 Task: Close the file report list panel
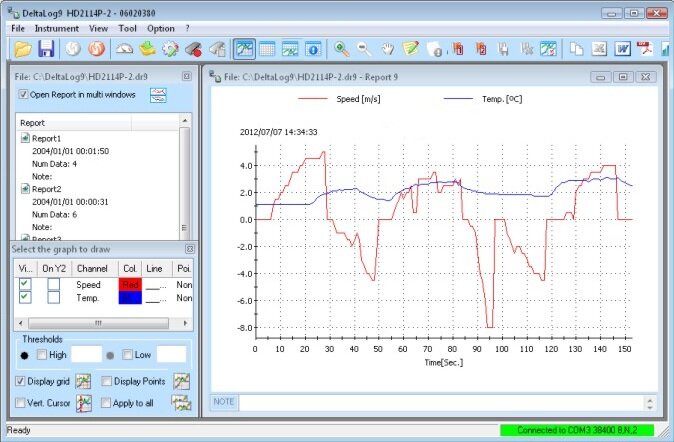(187, 76)
